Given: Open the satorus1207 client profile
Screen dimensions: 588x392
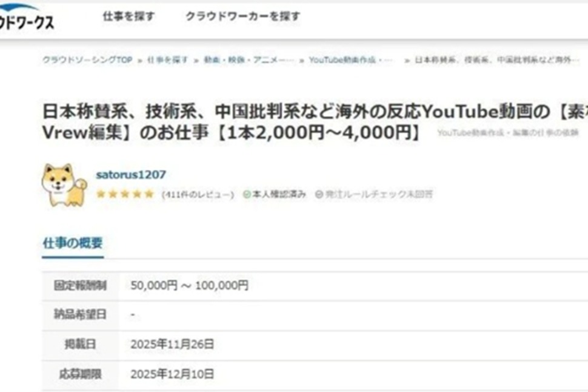Looking at the screenshot, I should point(131,175).
